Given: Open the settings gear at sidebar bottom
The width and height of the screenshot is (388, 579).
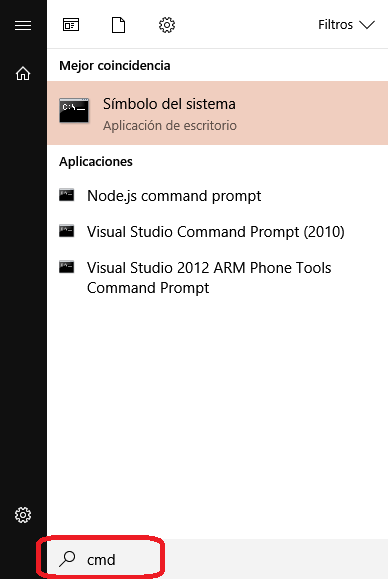Looking at the screenshot, I should point(23,515).
